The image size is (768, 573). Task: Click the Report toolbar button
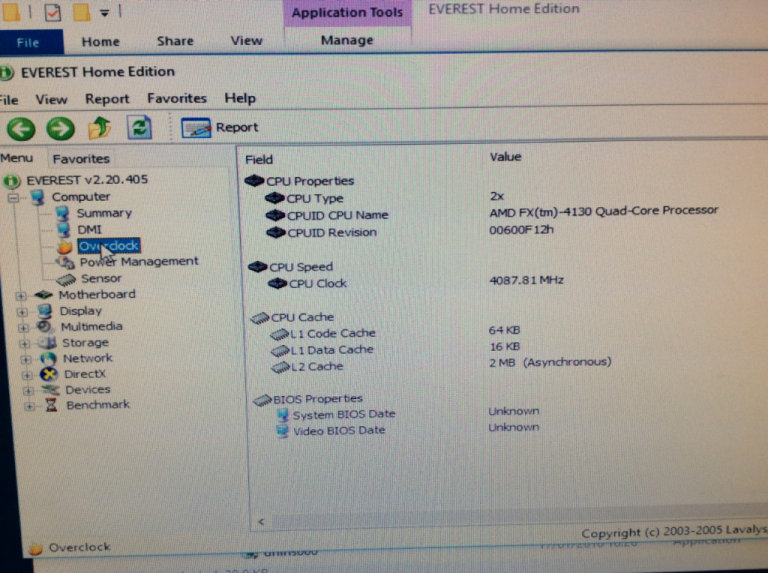(220, 128)
